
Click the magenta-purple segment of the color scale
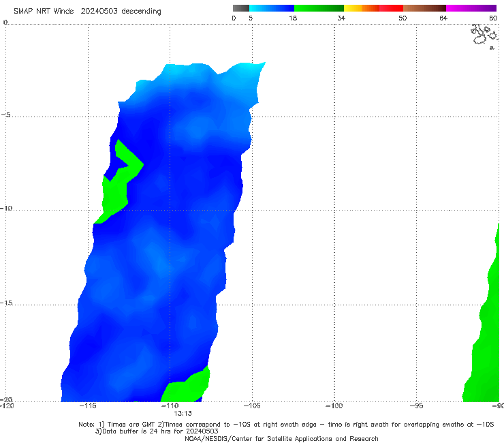[471, 8]
